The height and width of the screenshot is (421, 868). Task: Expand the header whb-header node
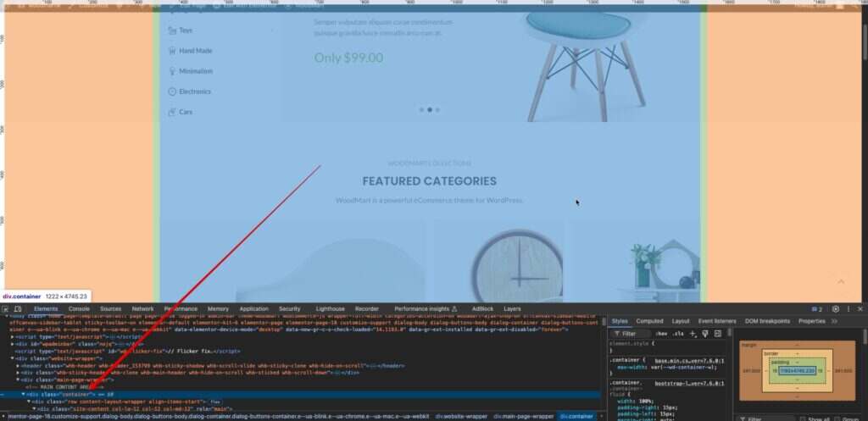(x=18, y=366)
